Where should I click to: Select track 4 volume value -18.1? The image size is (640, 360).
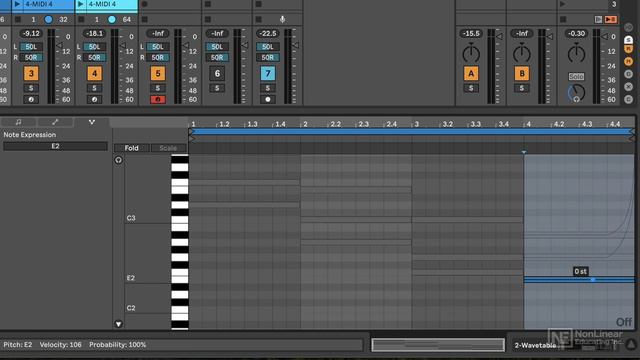[94, 33]
